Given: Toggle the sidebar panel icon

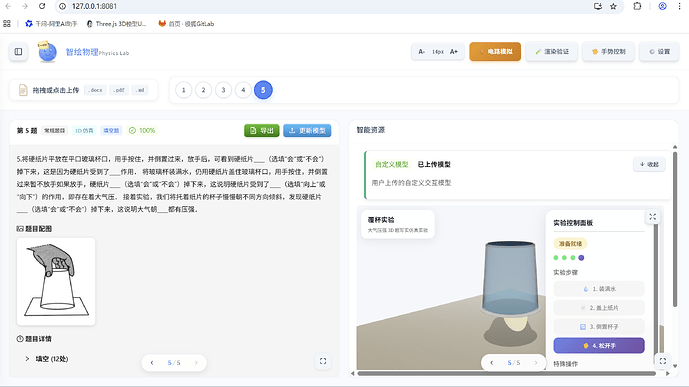Looking at the screenshot, I should 18,52.
